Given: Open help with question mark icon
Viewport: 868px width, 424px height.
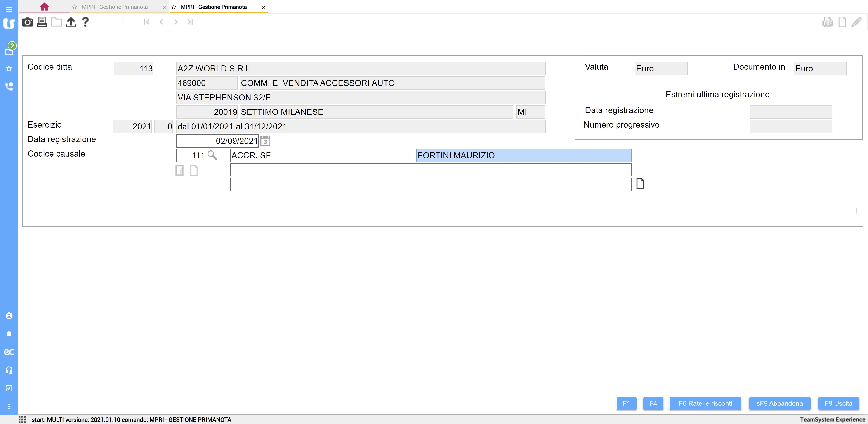Looking at the screenshot, I should 85,22.
